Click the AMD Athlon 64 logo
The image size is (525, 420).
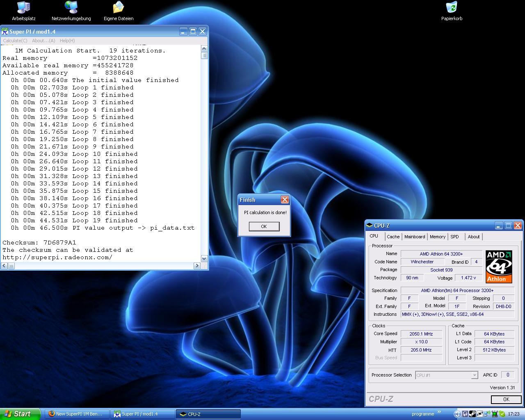tap(499, 267)
